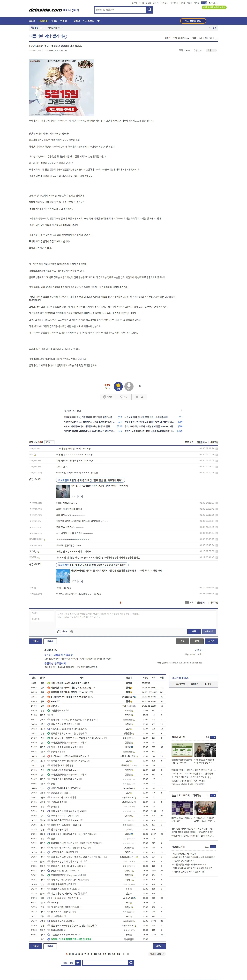
Task: Focus the top 갤러리 & 통합검색 search box
Action: coord(120,10)
